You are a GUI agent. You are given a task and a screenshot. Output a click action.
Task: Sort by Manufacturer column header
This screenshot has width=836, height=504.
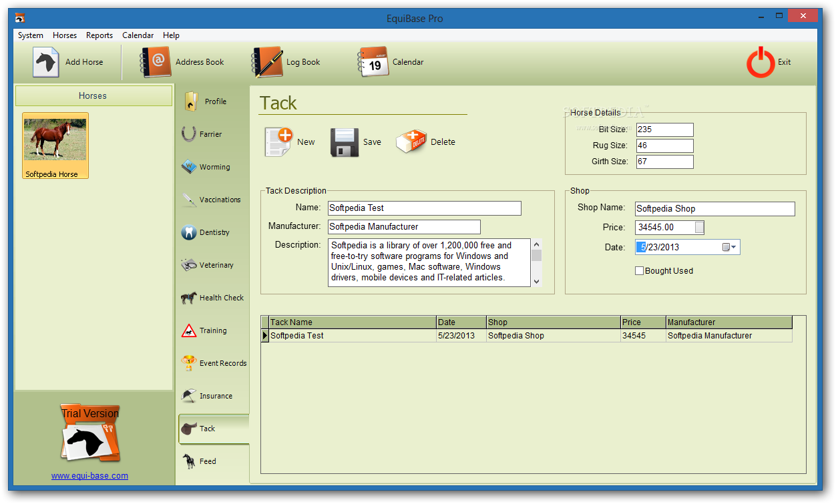729,322
